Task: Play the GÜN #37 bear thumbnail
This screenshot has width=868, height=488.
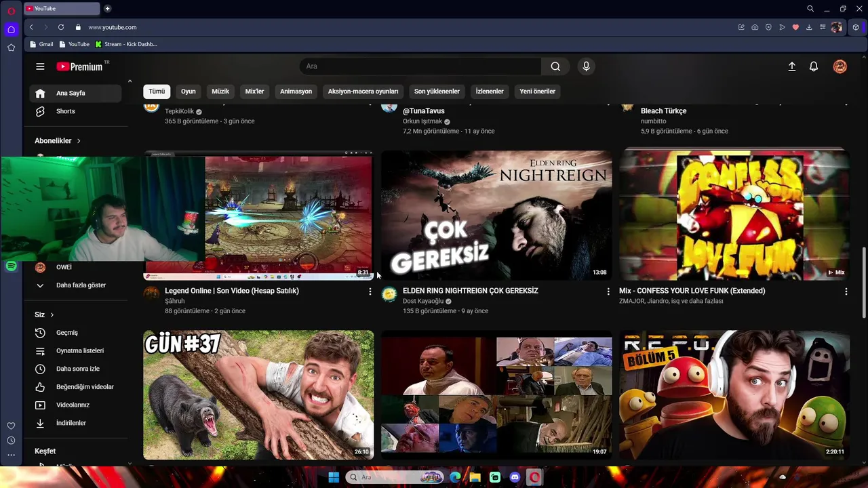Action: click(x=258, y=395)
